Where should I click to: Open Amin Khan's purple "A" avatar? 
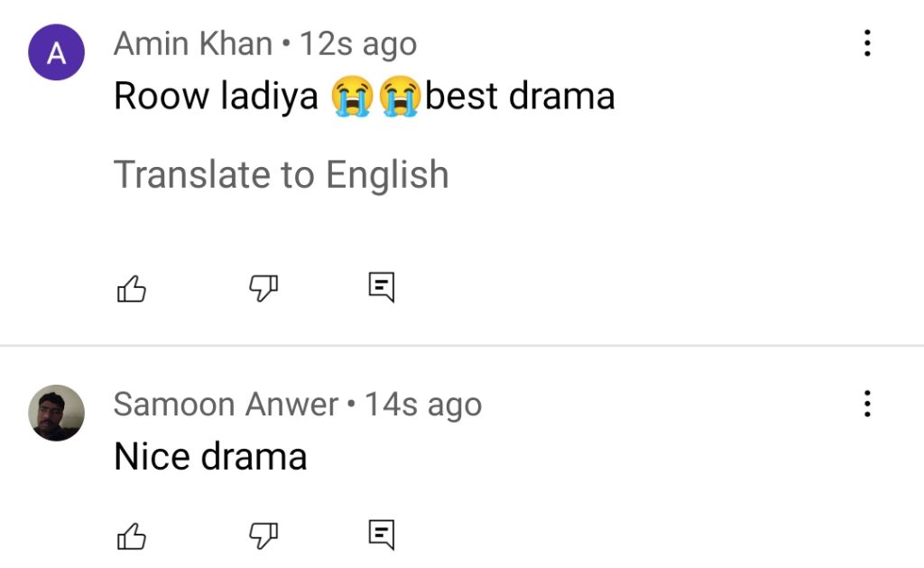pyautogui.click(x=57, y=51)
